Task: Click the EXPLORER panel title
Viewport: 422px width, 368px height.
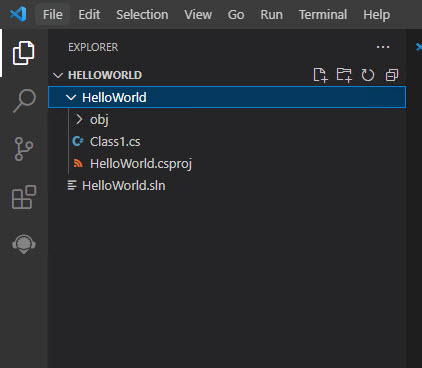Action: point(93,47)
